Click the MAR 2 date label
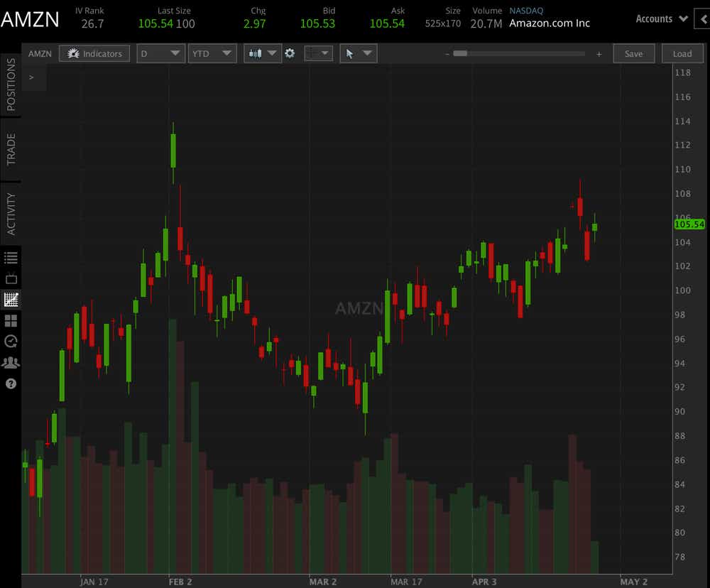The height and width of the screenshot is (588, 710). [323, 582]
